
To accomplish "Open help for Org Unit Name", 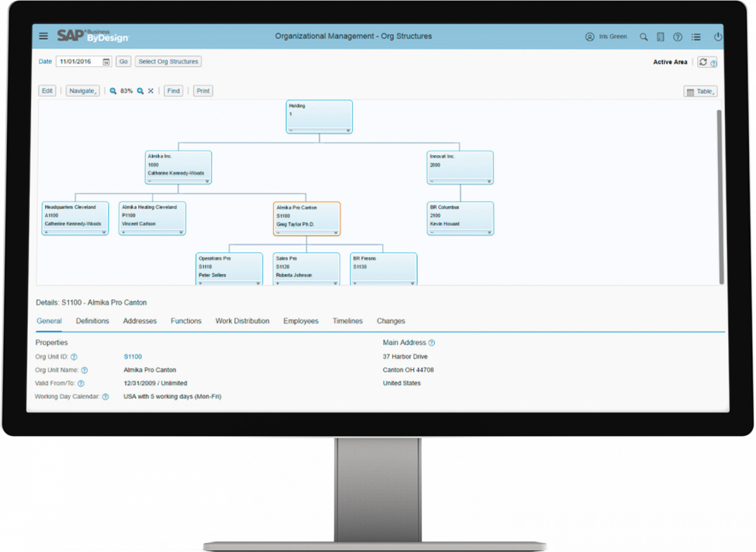I will click(85, 370).
